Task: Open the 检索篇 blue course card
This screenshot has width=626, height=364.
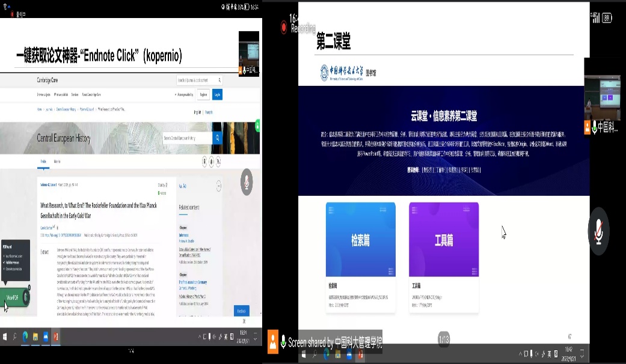Action: click(x=361, y=240)
